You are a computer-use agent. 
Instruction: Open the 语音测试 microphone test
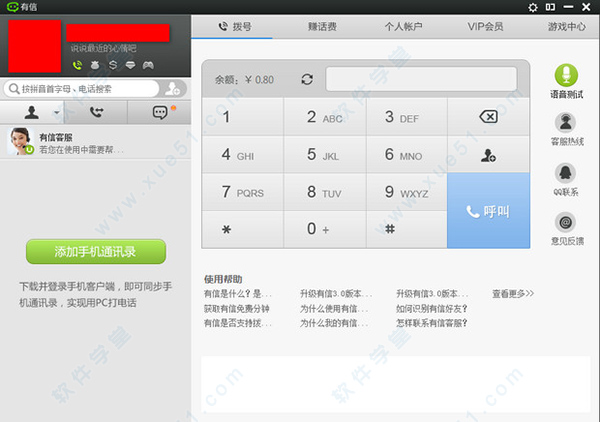[566, 81]
